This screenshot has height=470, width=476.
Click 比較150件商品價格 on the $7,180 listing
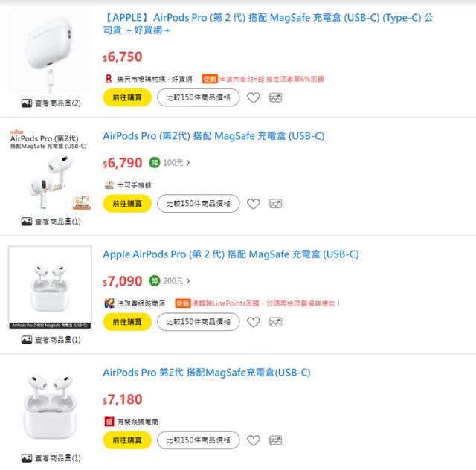(x=198, y=440)
